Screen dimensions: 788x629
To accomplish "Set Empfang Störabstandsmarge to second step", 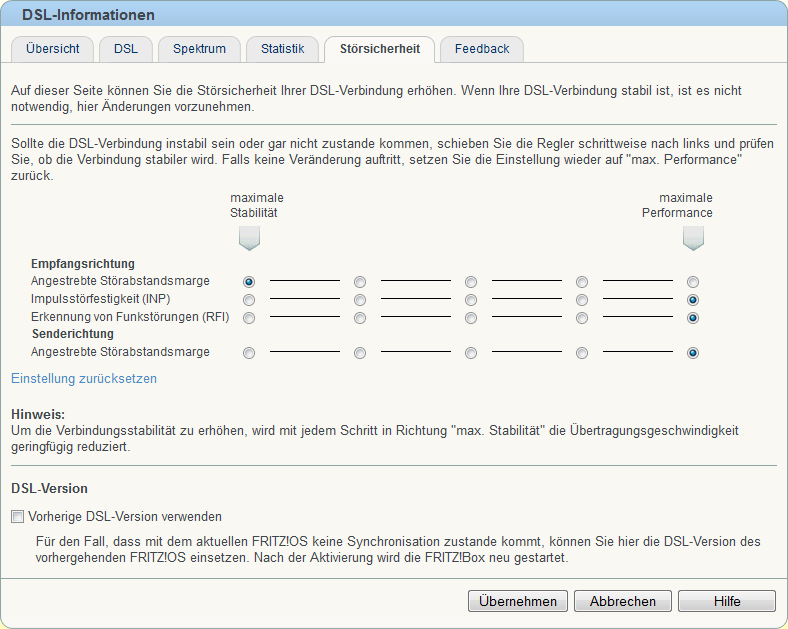I will click(360, 282).
